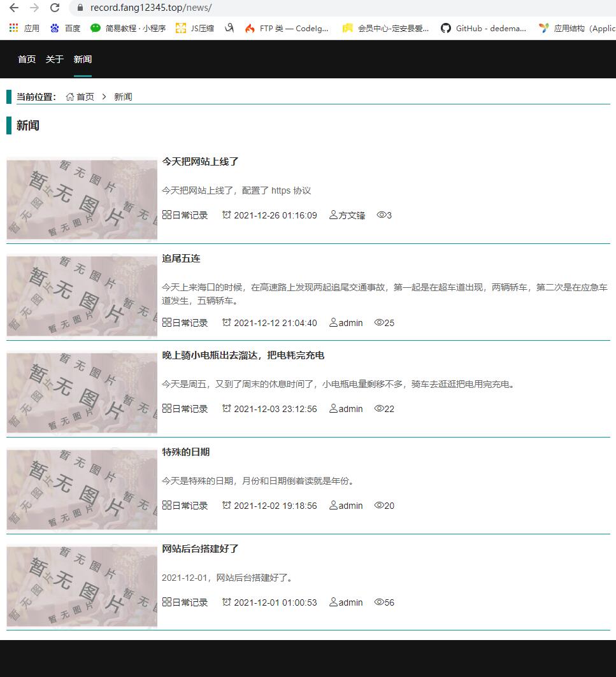Open the article 特殊的日期
Image resolution: width=616 pixels, height=677 pixels.
(186, 452)
